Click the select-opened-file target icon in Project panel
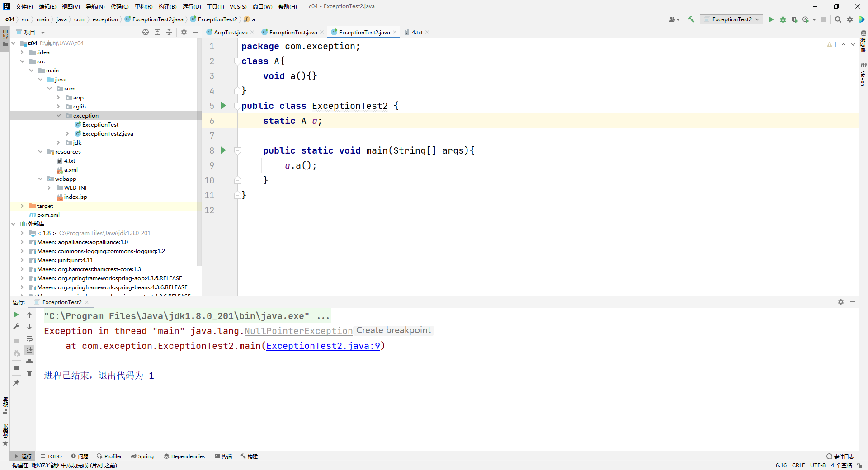Screen dimensions: 868x470 point(146,32)
